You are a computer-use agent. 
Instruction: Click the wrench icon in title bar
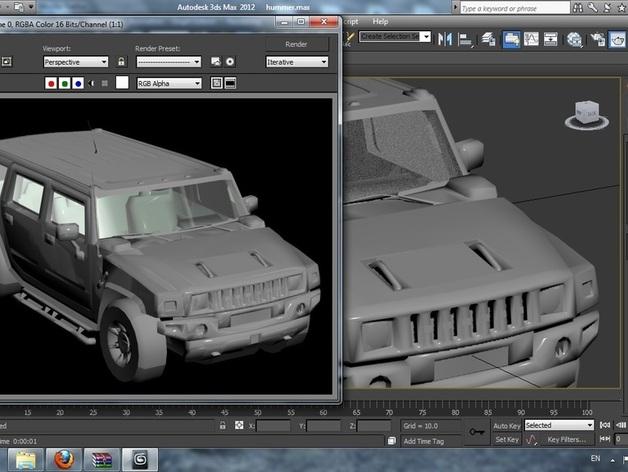tap(593, 7)
